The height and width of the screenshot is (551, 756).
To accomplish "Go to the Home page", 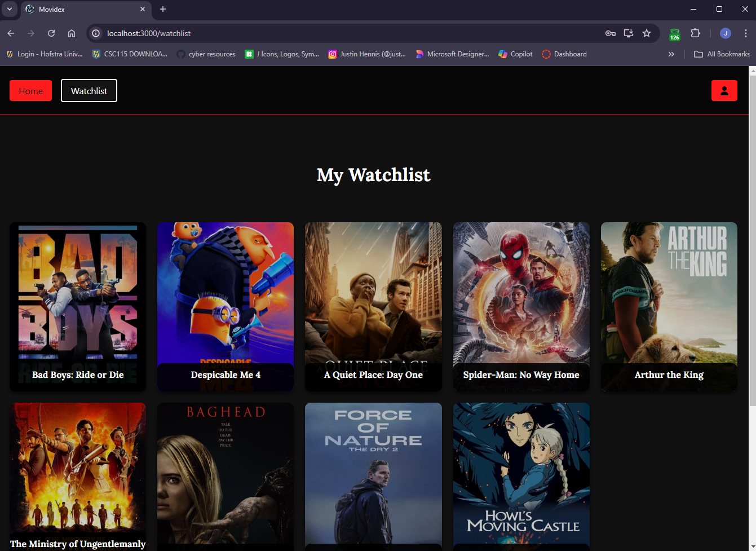I will click(30, 91).
